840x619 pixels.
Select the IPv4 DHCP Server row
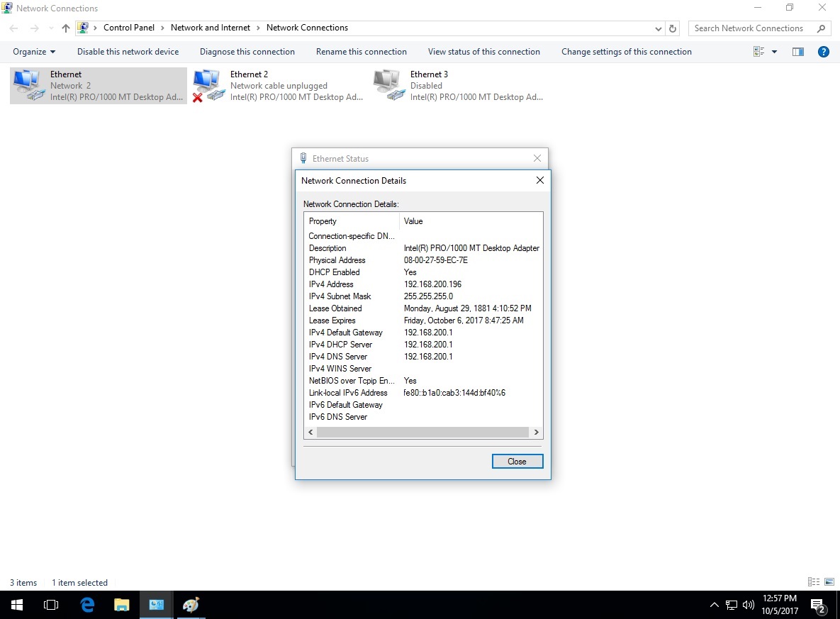click(x=423, y=345)
